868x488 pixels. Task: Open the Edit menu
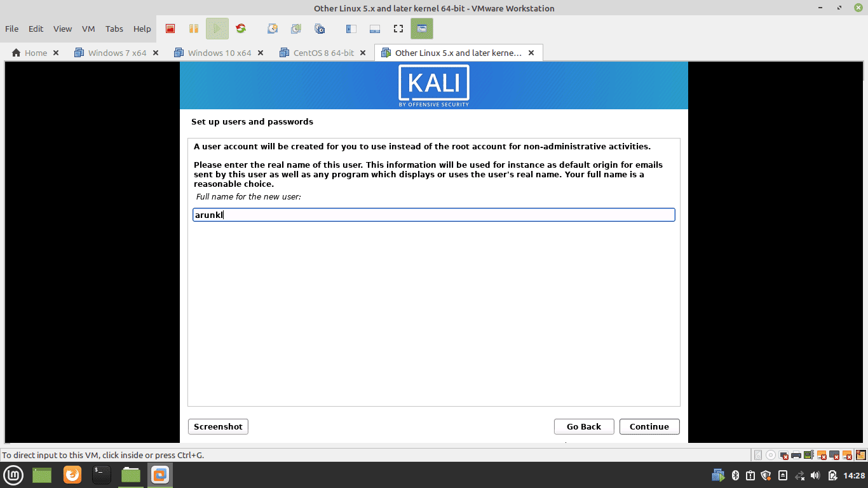pos(36,29)
